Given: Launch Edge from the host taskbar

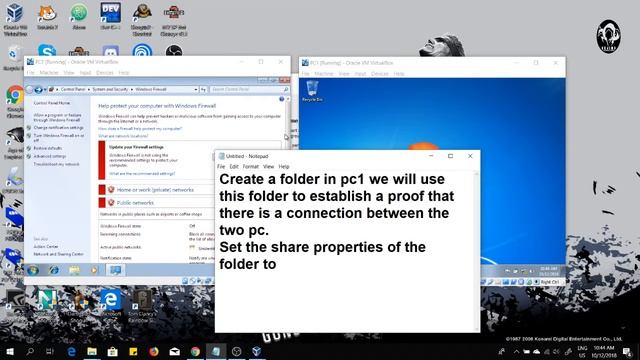Looking at the screenshot, I should [x=71, y=351].
